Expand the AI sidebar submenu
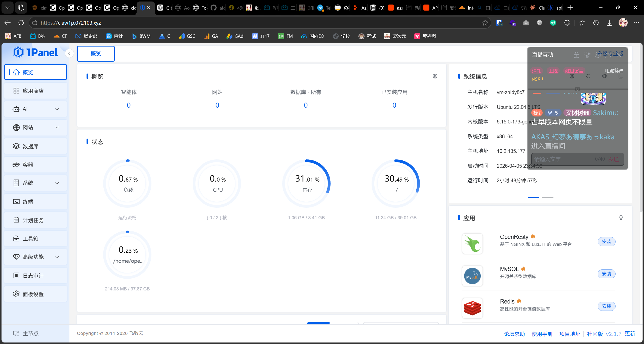This screenshot has width=644, height=344. point(57,109)
